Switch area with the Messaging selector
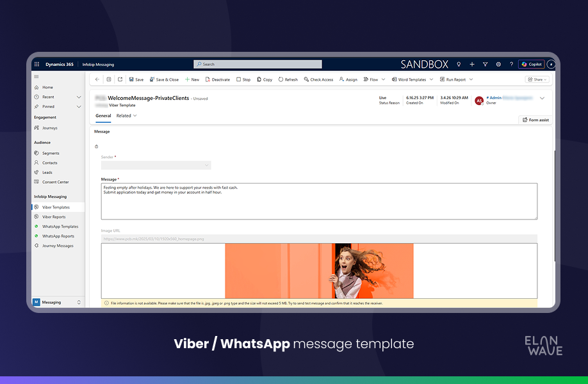 tap(58, 302)
